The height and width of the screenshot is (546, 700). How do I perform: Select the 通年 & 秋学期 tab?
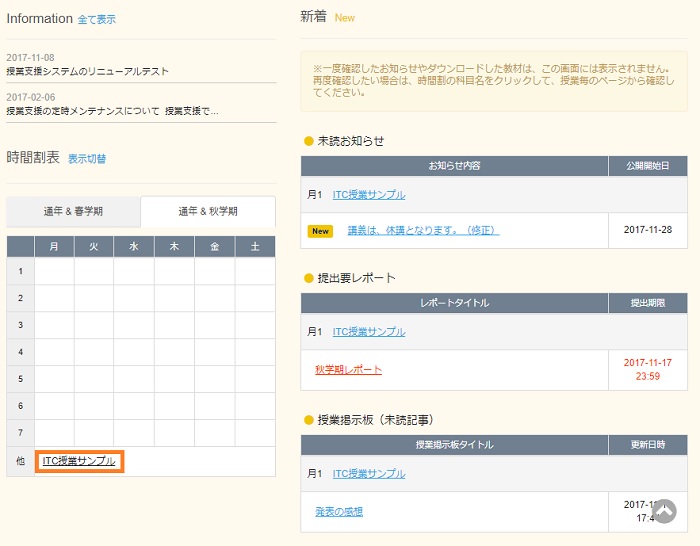208,212
